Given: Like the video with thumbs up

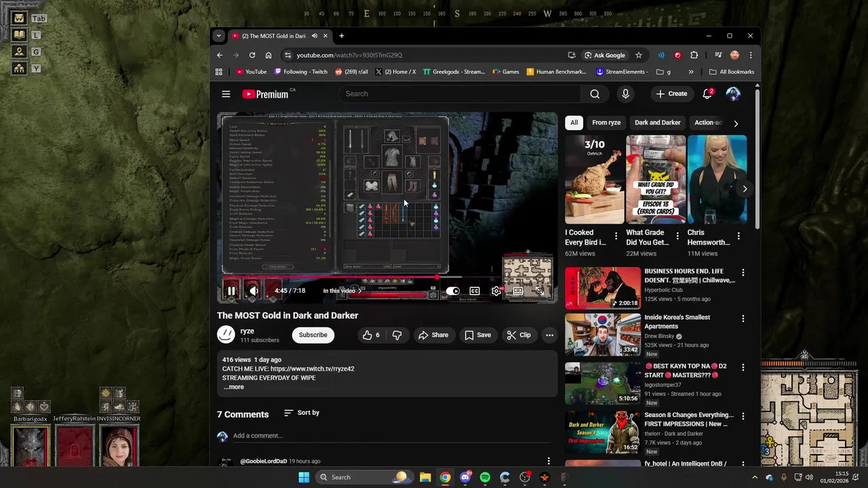Looking at the screenshot, I should point(372,335).
